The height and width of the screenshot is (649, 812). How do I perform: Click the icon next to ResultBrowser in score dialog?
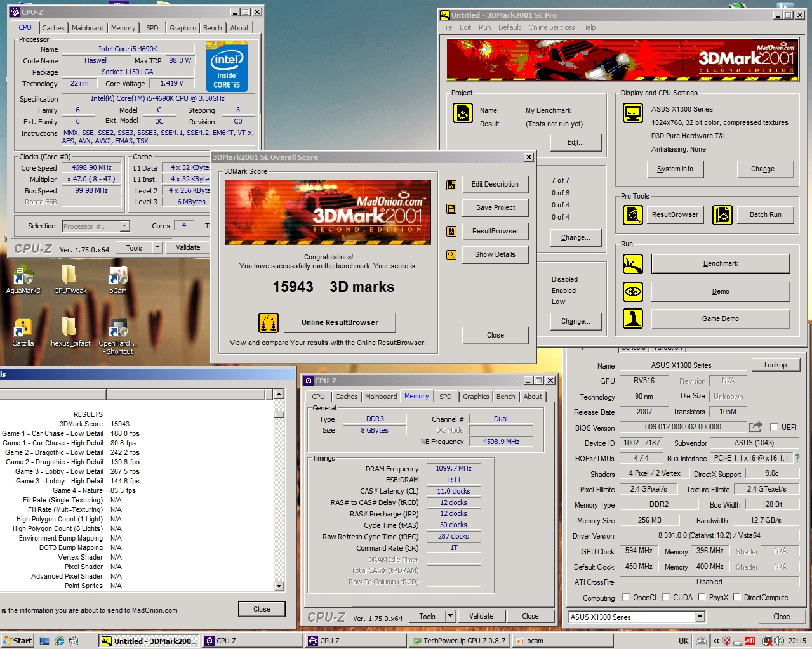point(451,232)
